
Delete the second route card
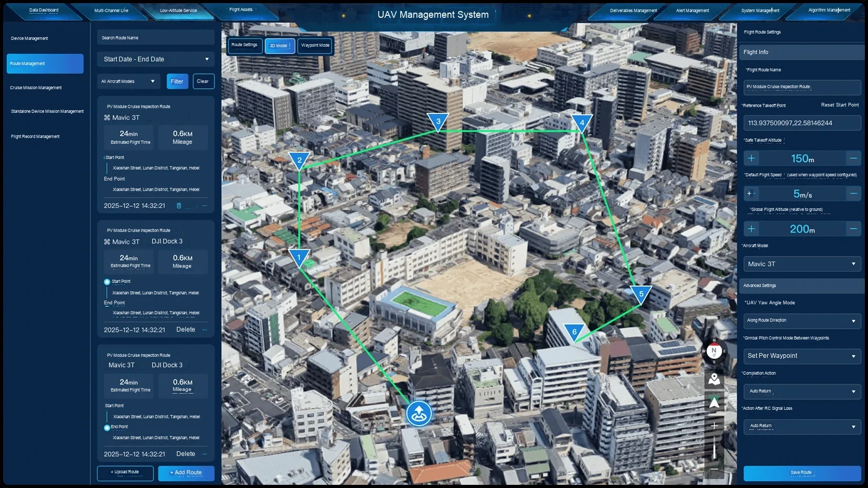click(186, 330)
